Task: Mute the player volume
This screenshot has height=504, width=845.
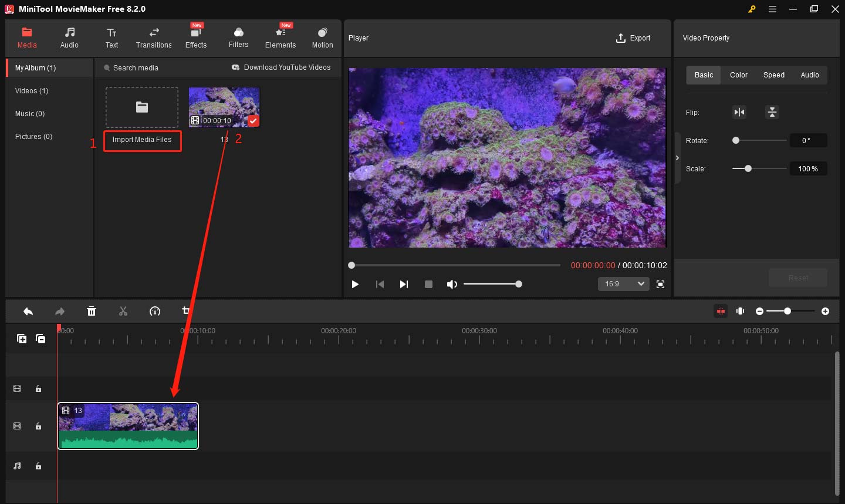Action: pos(451,285)
